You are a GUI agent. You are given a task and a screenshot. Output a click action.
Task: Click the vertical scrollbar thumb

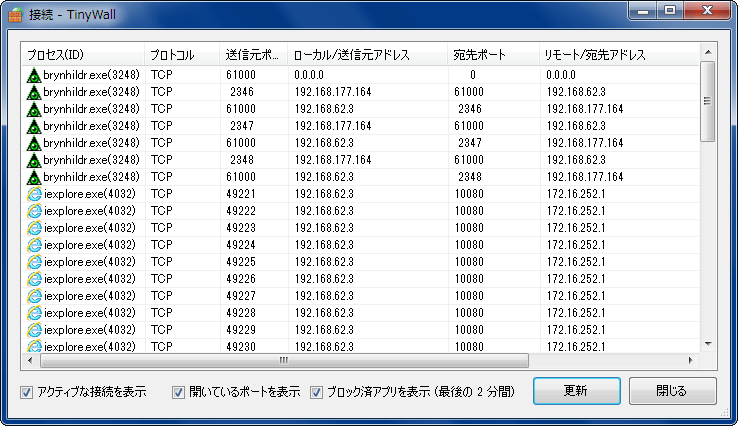[x=707, y=101]
